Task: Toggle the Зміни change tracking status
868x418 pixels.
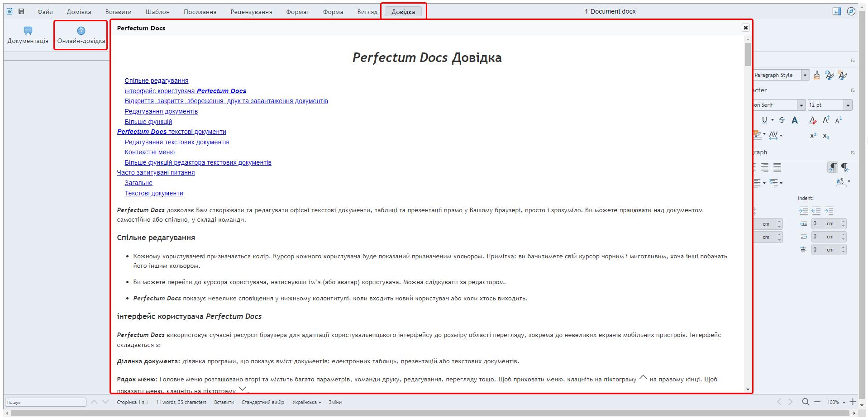Action: (335, 402)
